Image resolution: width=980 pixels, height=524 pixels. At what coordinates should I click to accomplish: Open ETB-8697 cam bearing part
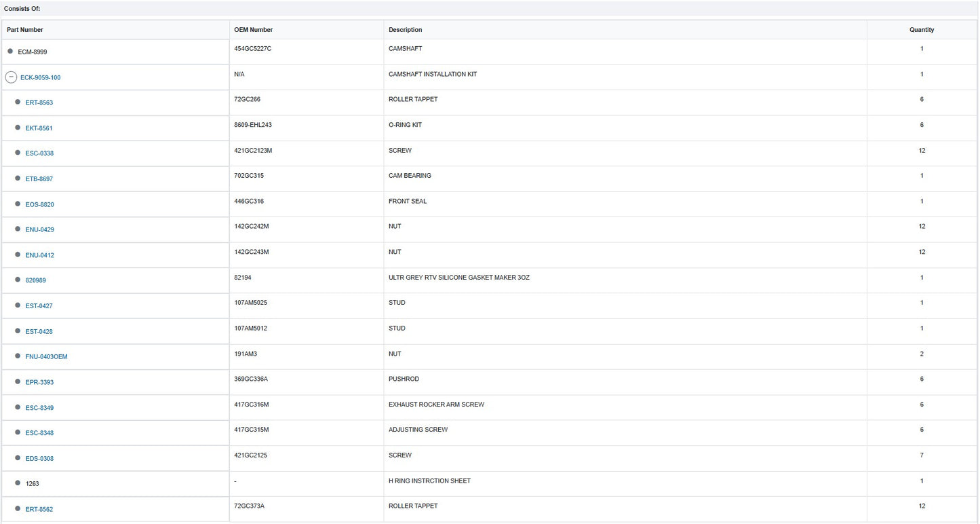(x=39, y=179)
